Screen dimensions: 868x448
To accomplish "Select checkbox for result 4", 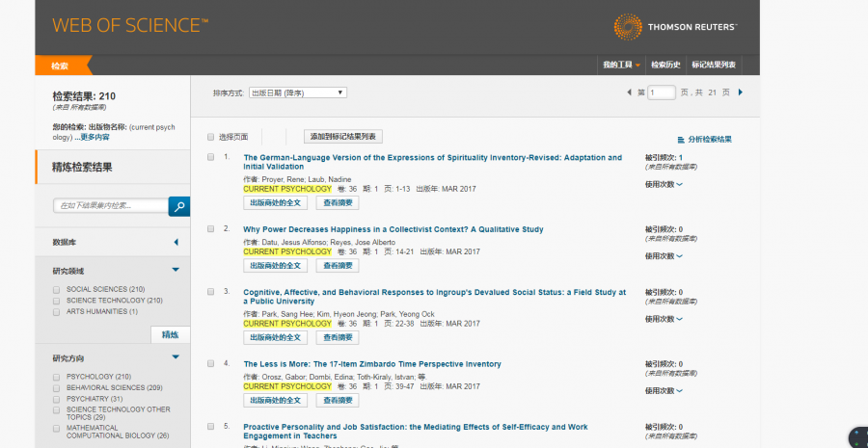I will [210, 363].
